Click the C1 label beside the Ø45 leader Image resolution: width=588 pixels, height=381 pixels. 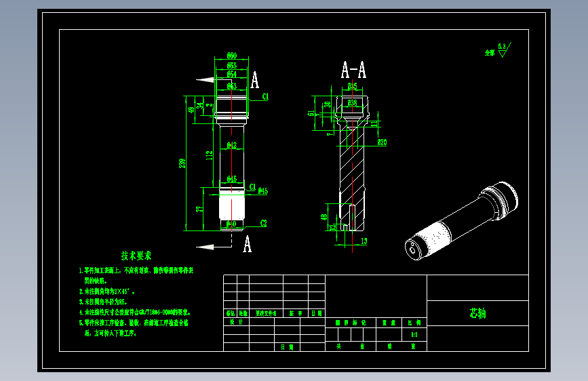coord(252,186)
